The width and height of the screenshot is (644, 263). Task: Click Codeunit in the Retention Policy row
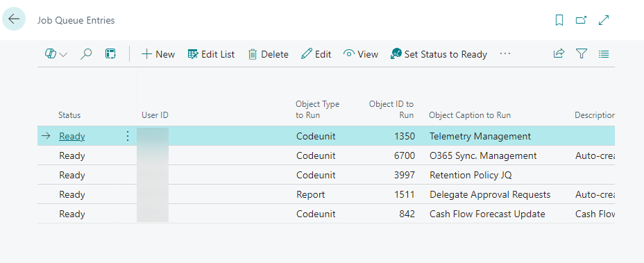tap(316, 175)
